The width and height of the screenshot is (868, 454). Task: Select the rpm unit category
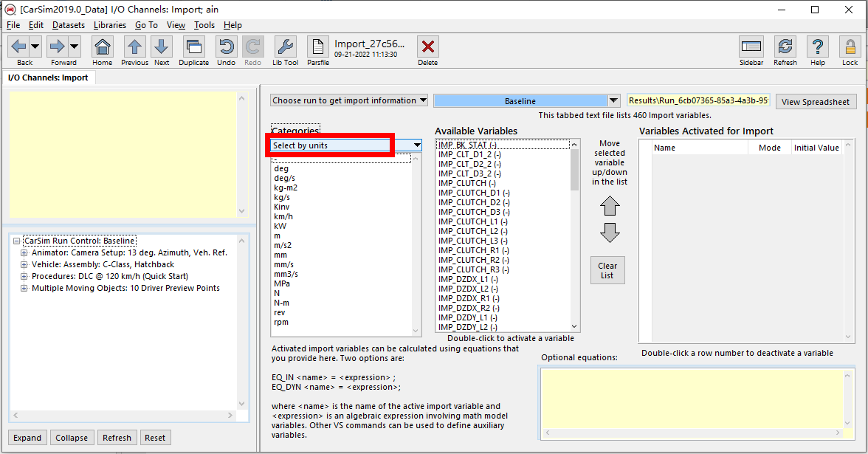point(281,322)
